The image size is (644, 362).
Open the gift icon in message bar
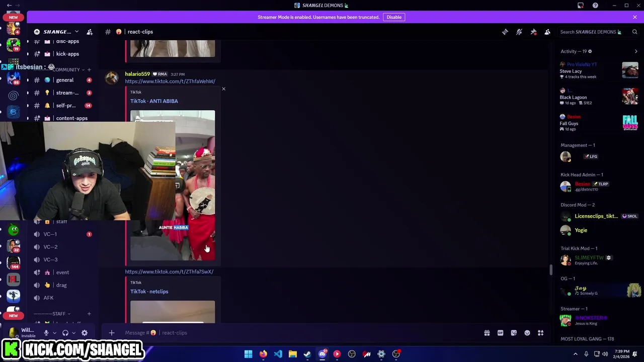tap(487, 333)
